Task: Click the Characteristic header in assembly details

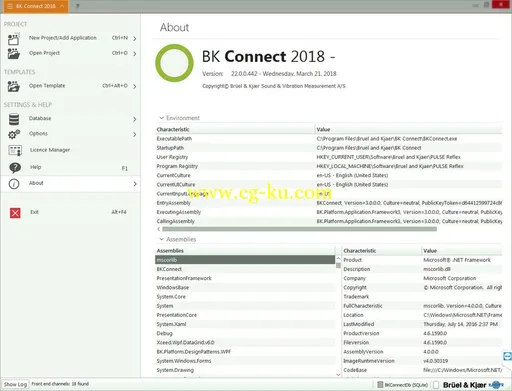Action: (382, 251)
